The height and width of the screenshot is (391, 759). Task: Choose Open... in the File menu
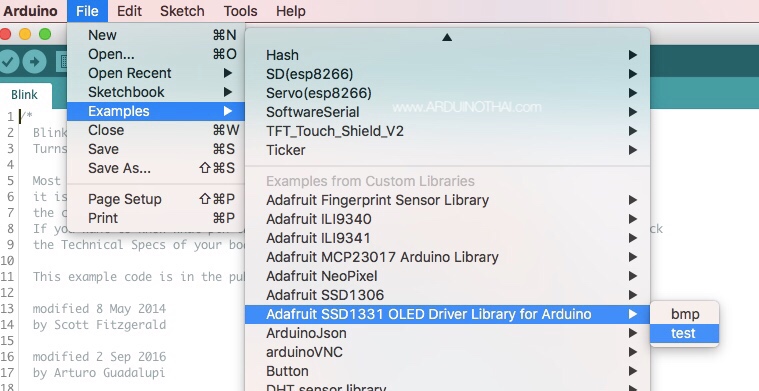point(156,54)
